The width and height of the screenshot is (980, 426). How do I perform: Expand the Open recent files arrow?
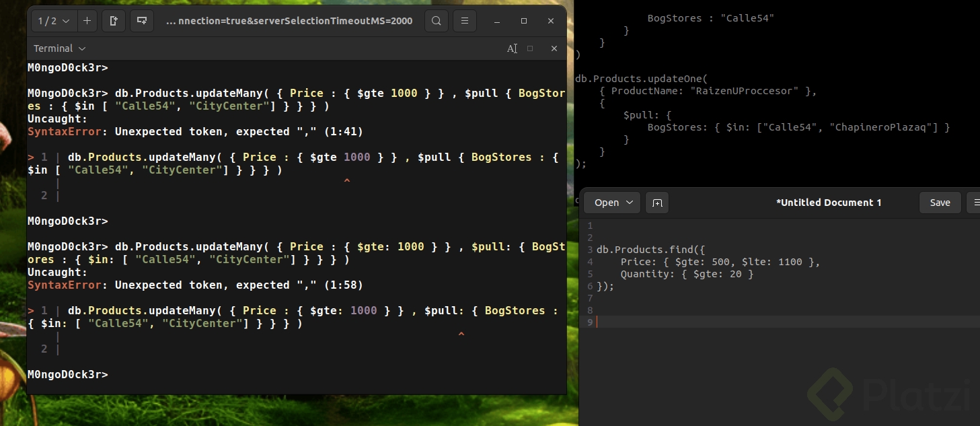(x=630, y=203)
